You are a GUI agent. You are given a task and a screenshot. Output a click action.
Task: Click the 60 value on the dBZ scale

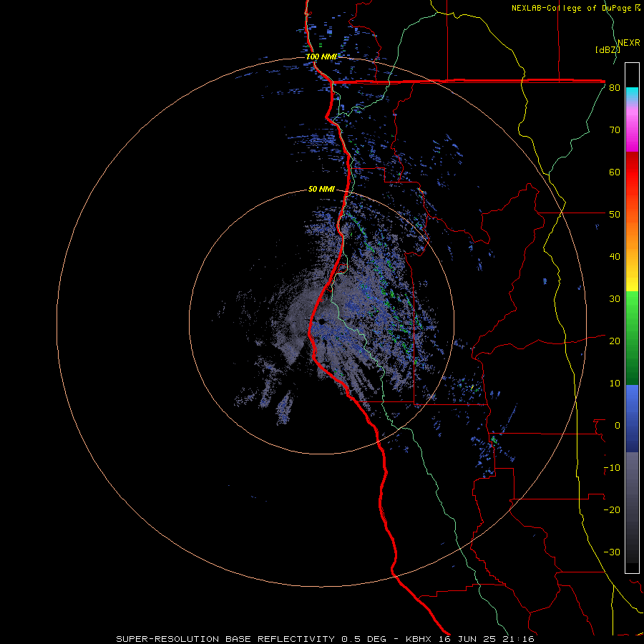click(x=615, y=172)
